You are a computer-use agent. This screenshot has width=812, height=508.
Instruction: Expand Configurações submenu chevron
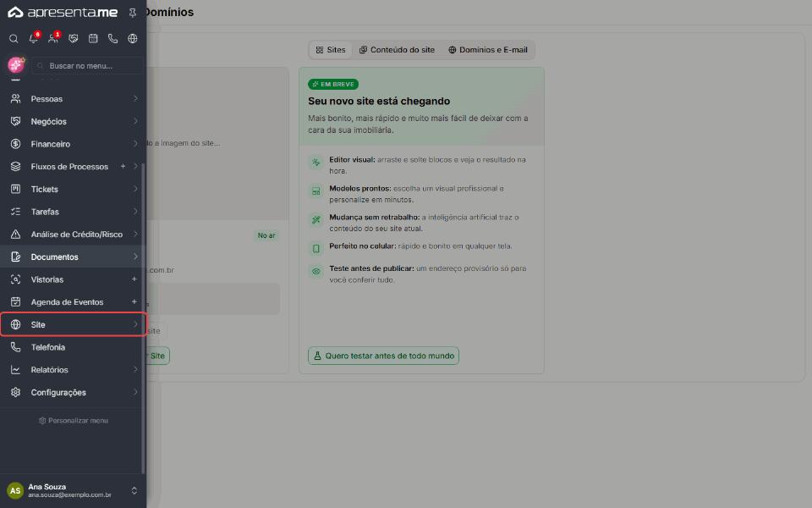point(135,392)
